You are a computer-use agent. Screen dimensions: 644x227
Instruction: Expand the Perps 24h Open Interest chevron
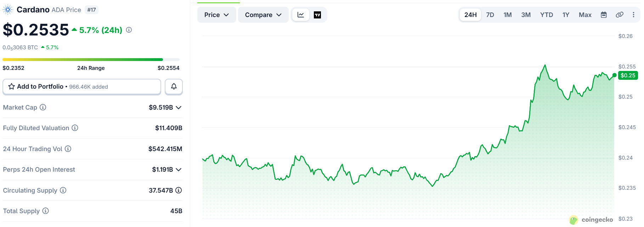(x=179, y=170)
